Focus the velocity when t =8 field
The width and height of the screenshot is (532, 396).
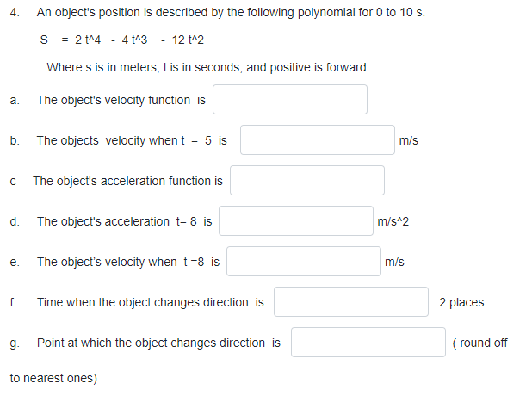click(303, 262)
